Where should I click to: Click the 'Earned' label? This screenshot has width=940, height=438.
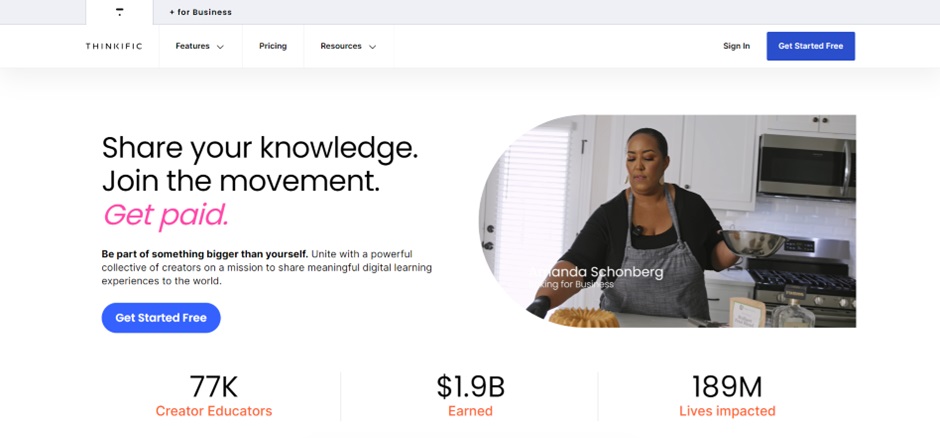point(471,411)
